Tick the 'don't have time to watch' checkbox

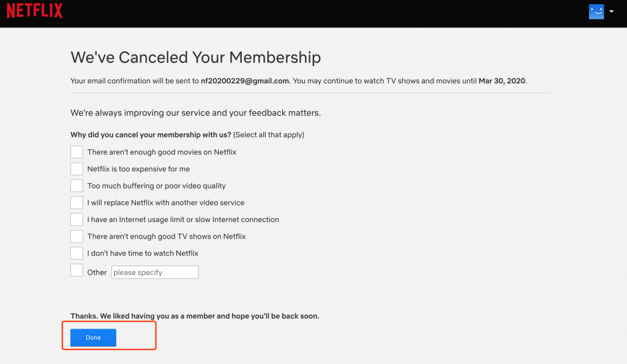(x=77, y=253)
